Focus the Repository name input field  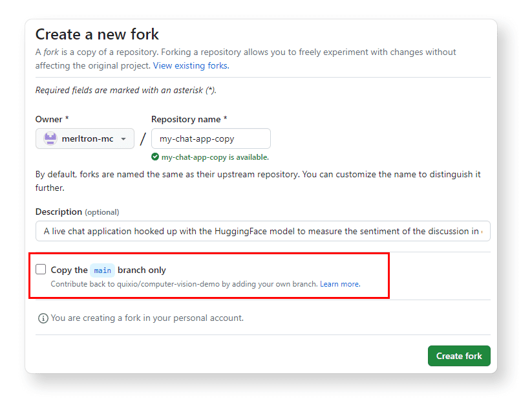[209, 138]
